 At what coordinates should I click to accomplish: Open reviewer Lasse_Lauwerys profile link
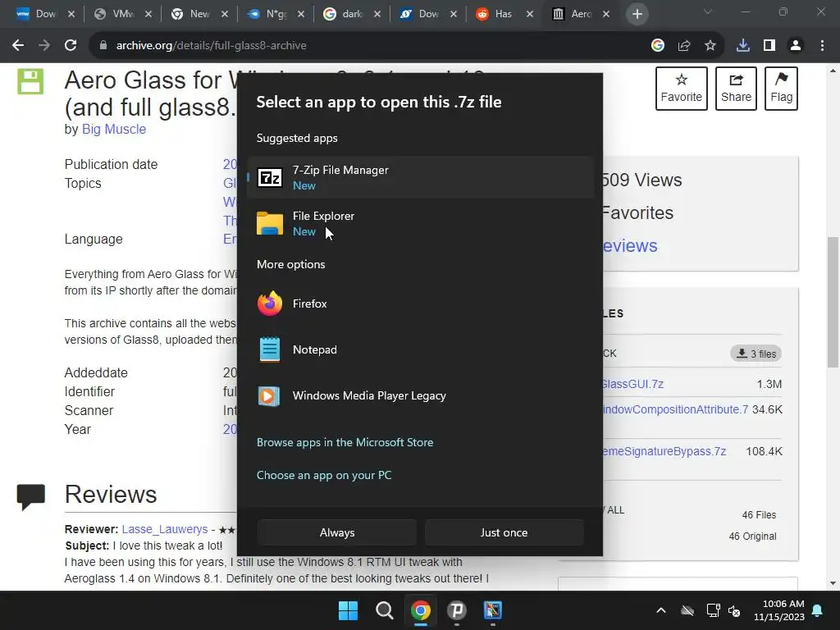[x=164, y=529]
